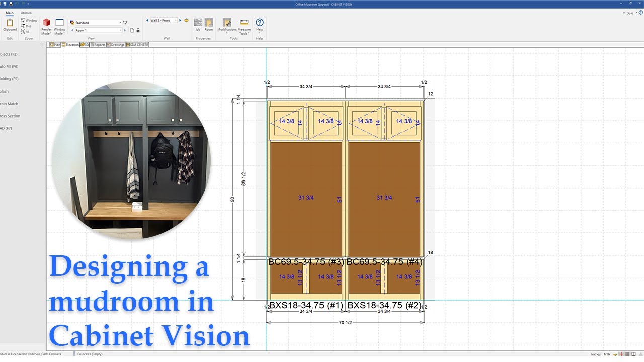644x362 pixels.
Task: Go to previous room arrow
Action: pos(72,30)
